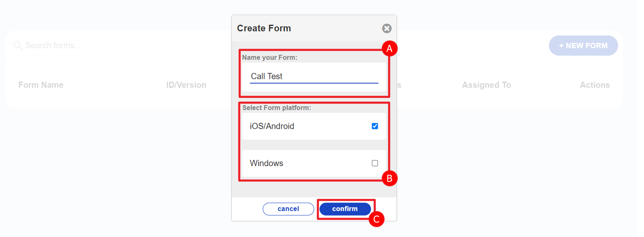The height and width of the screenshot is (237, 644).
Task: Sort by the Form Name column header
Action: coord(41,85)
